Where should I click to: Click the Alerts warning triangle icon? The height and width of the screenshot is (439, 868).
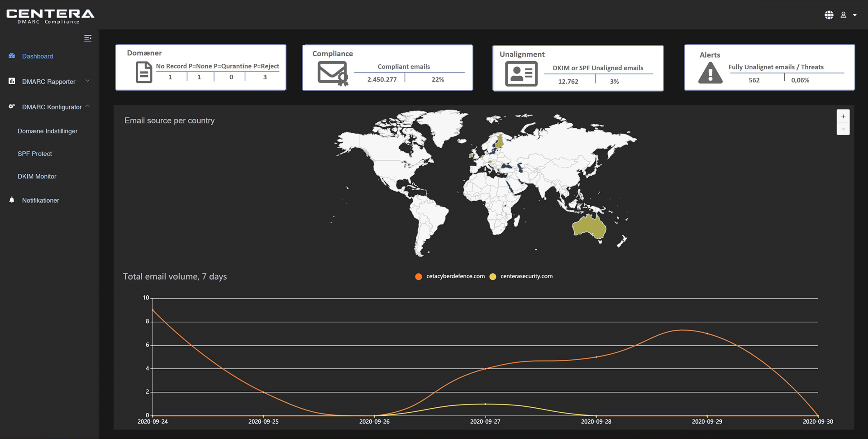710,73
